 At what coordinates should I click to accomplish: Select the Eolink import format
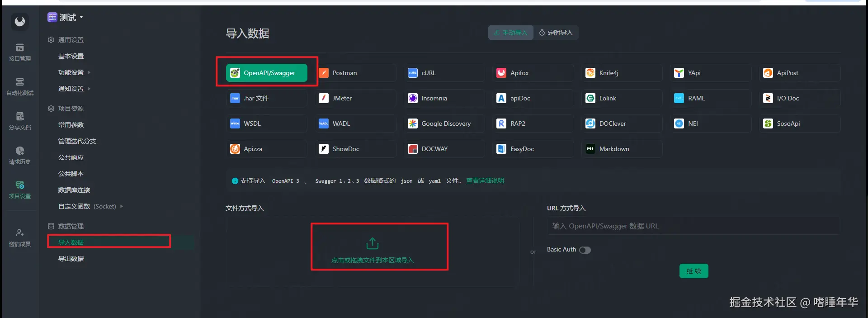[x=622, y=98]
